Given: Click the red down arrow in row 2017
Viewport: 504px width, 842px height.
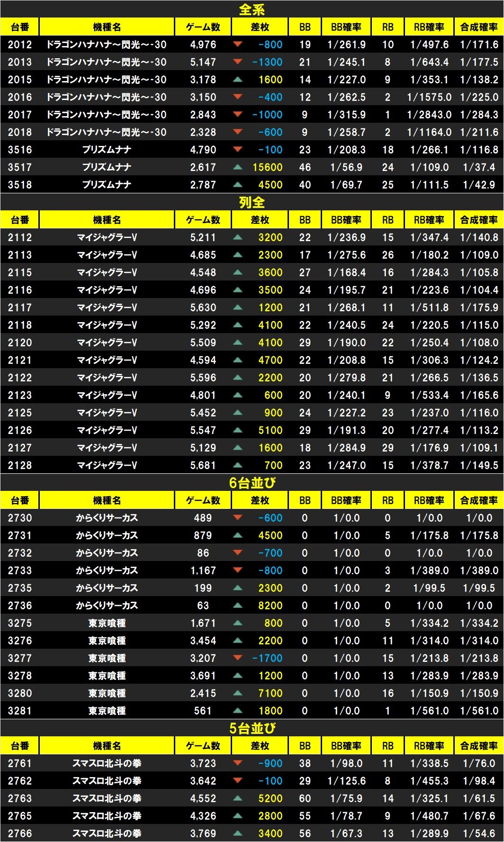Looking at the screenshot, I should coord(238,115).
